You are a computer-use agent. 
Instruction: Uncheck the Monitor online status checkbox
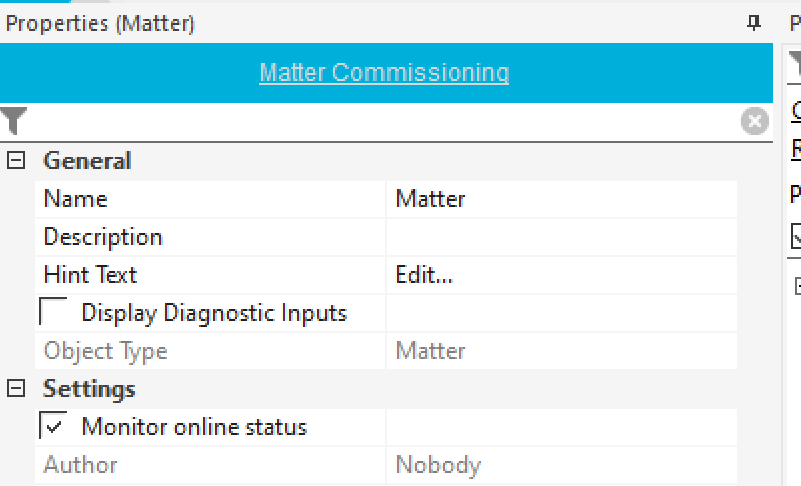click(53, 427)
